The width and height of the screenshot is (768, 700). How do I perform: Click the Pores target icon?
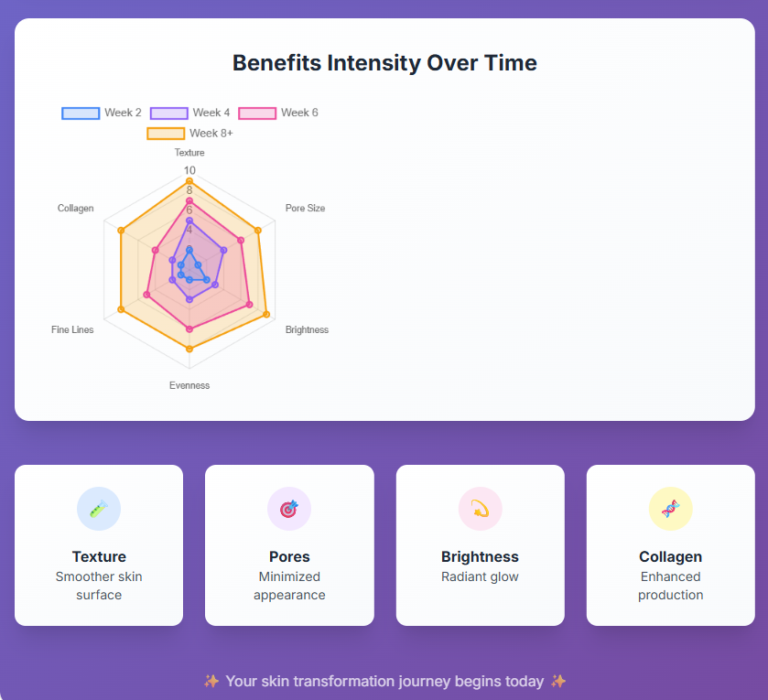point(289,509)
